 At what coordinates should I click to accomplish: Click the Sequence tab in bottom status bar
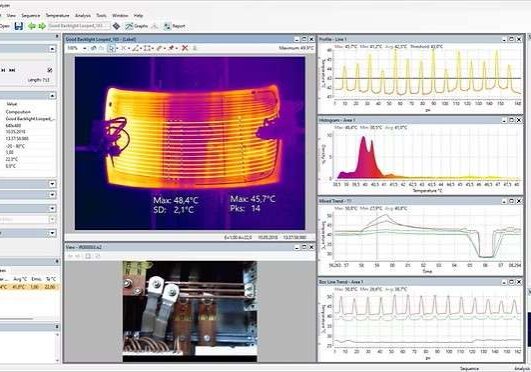(x=469, y=368)
